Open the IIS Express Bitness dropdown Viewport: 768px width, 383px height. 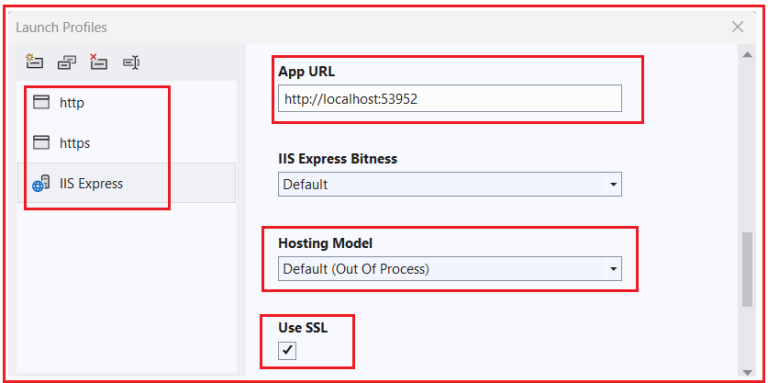(x=450, y=185)
